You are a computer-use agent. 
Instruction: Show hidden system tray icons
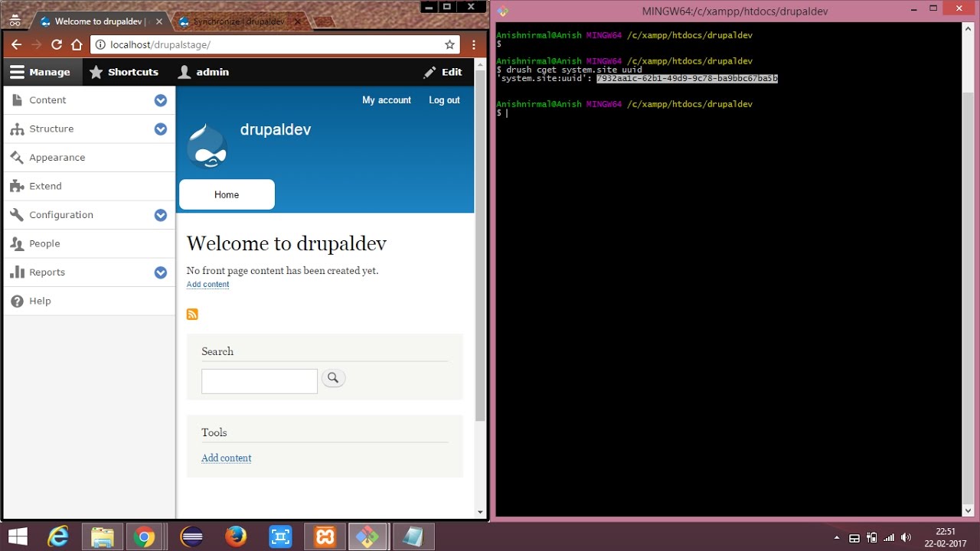pos(836,537)
